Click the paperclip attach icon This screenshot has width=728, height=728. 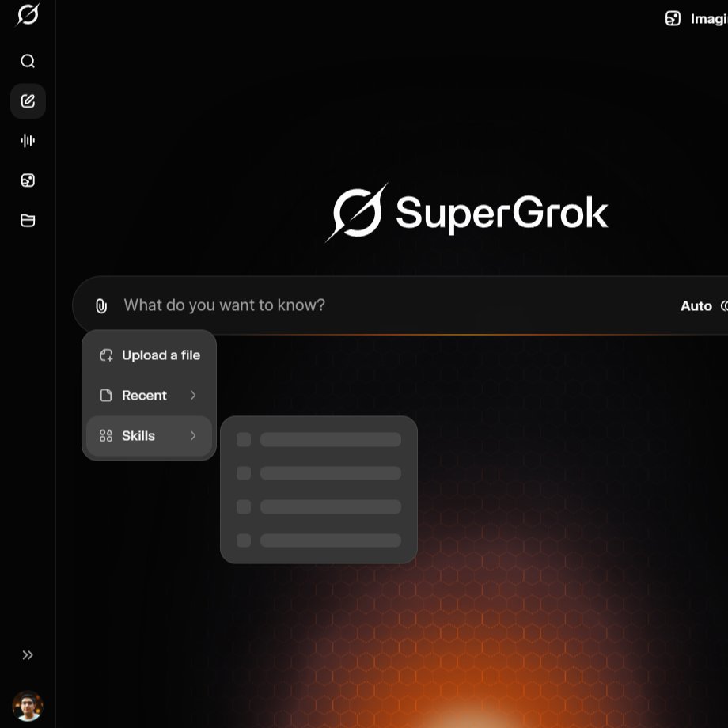point(101,305)
